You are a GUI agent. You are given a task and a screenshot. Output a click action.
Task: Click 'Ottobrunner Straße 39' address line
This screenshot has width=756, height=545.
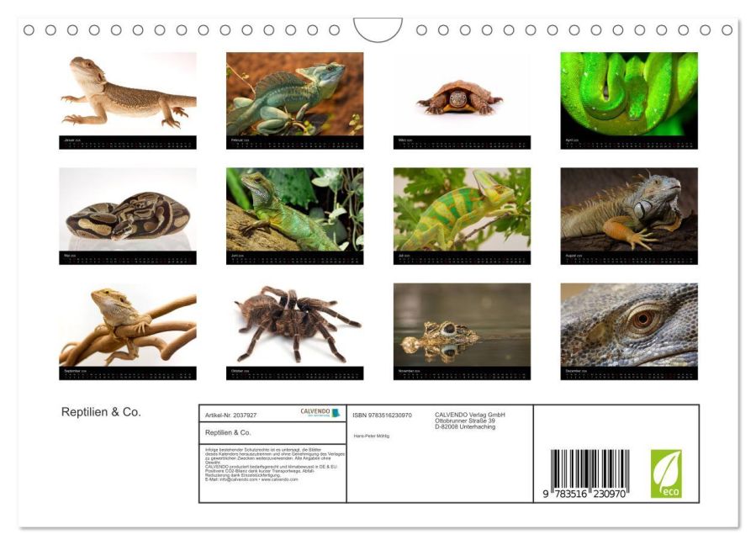pos(465,421)
